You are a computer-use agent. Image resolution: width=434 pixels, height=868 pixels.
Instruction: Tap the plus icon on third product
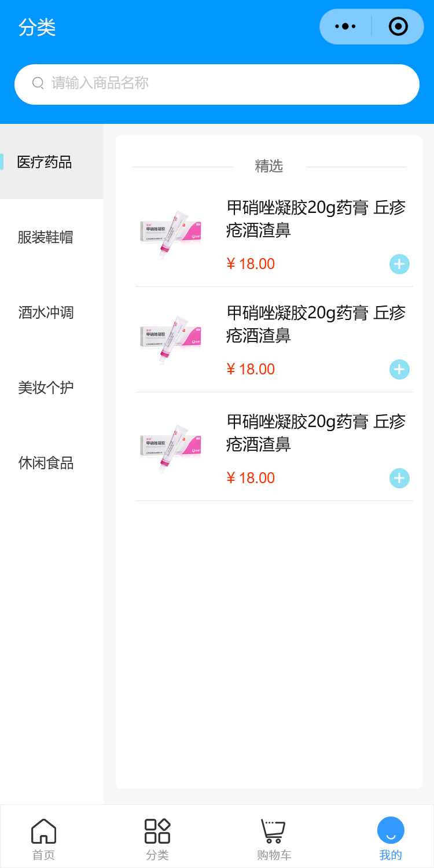click(x=399, y=478)
